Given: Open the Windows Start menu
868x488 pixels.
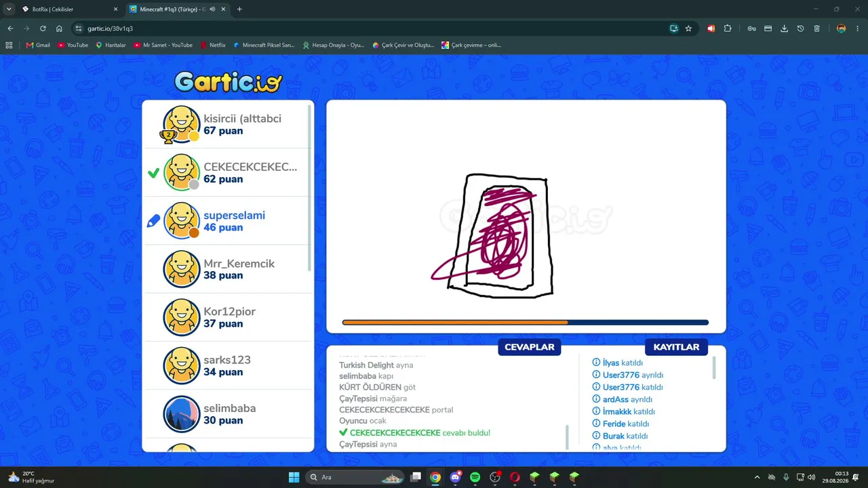Looking at the screenshot, I should click(294, 477).
